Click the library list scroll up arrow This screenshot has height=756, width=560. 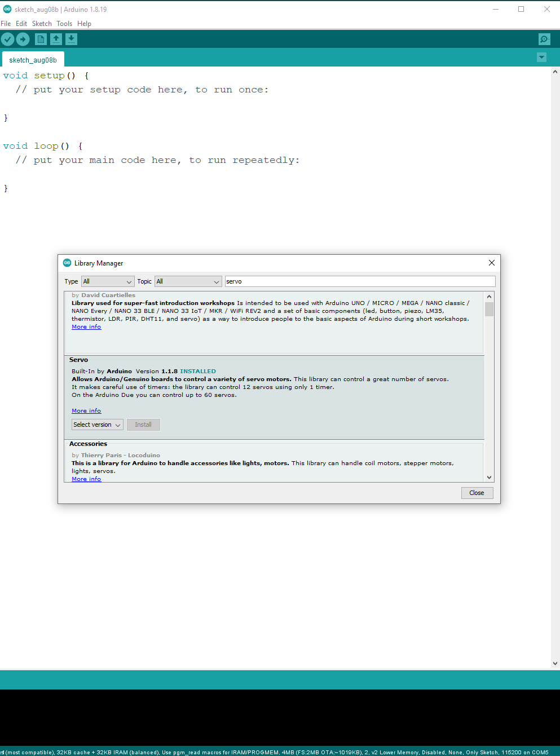coord(489,297)
